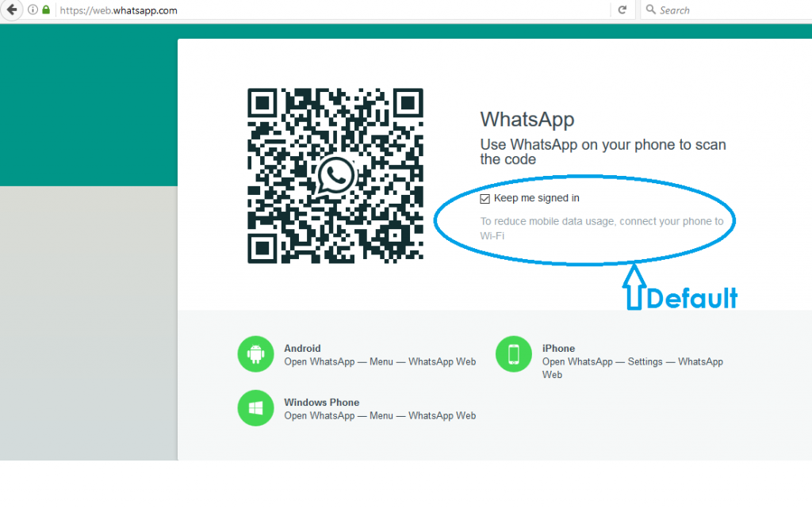Image resolution: width=812 pixels, height=508 pixels.
Task: Click the browser back arrow button
Action: [x=11, y=10]
